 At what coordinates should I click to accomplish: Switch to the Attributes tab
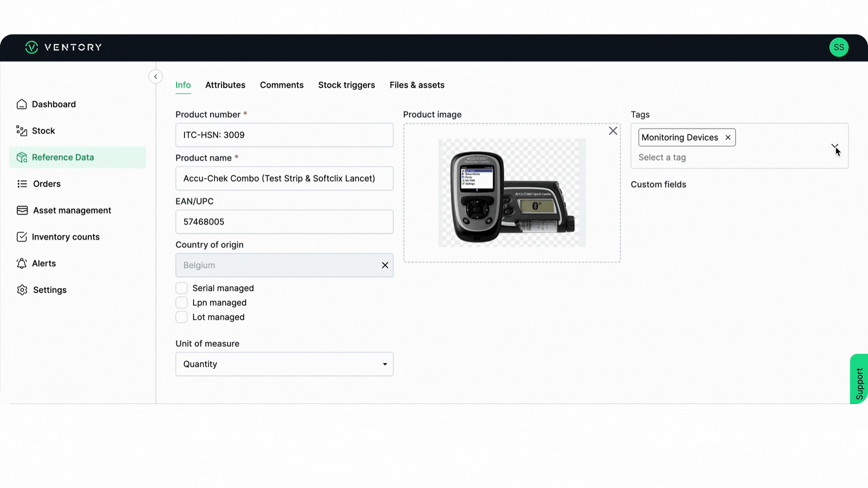pos(225,85)
